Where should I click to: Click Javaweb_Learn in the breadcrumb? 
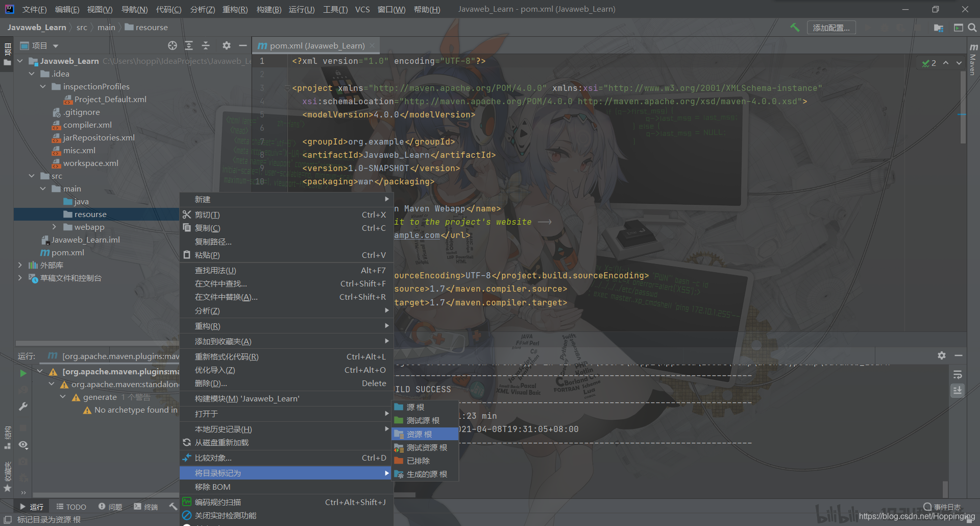coord(37,28)
